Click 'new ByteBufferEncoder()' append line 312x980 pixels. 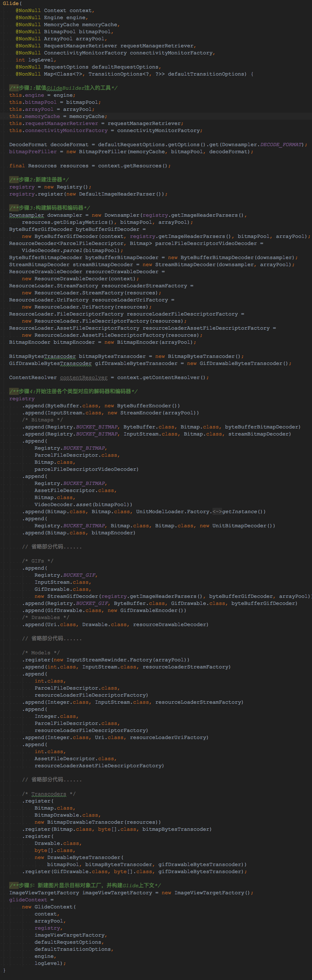[x=101, y=405]
